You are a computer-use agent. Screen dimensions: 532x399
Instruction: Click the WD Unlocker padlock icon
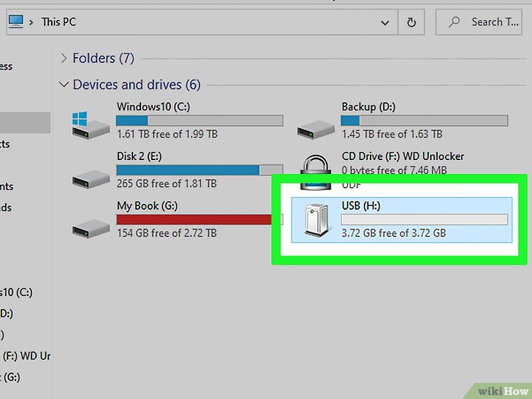pos(316,172)
